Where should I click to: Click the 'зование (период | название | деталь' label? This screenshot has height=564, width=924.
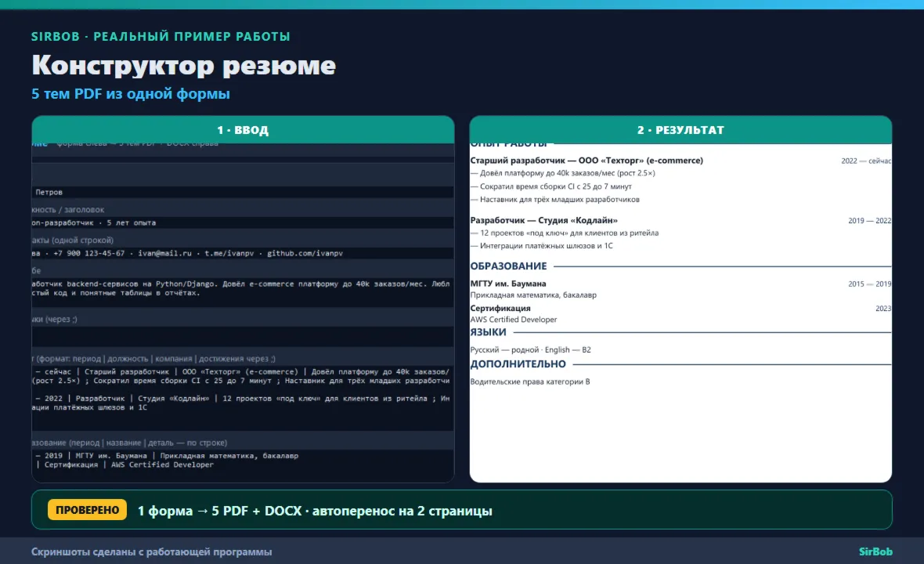(130, 443)
